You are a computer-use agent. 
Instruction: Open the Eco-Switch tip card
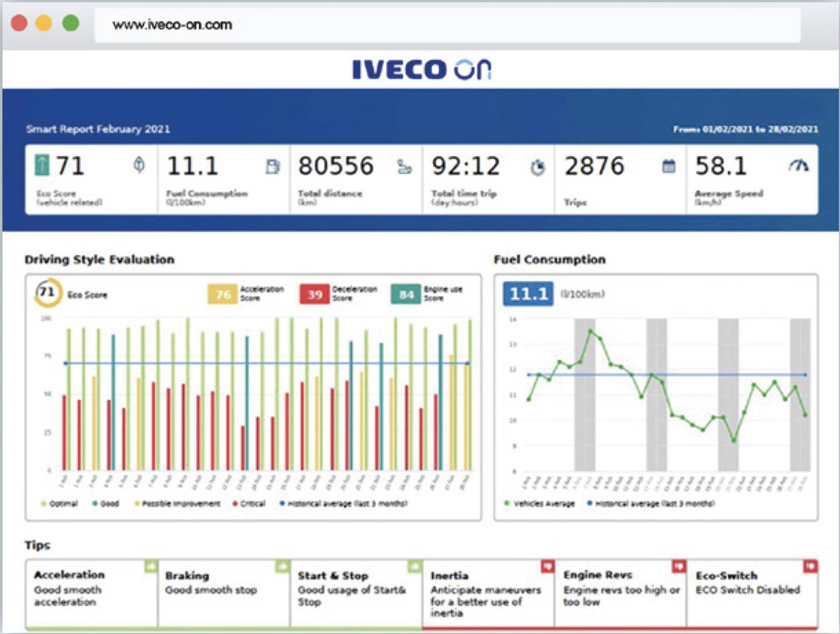tap(752, 593)
